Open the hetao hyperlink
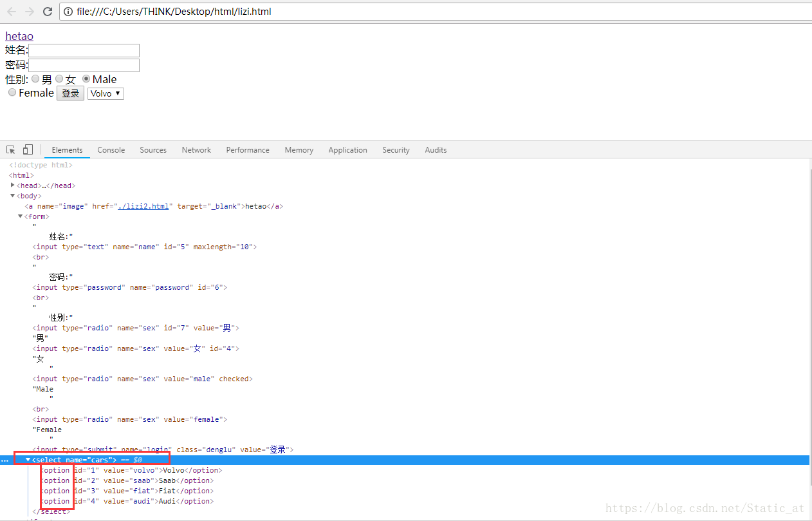 (x=19, y=36)
